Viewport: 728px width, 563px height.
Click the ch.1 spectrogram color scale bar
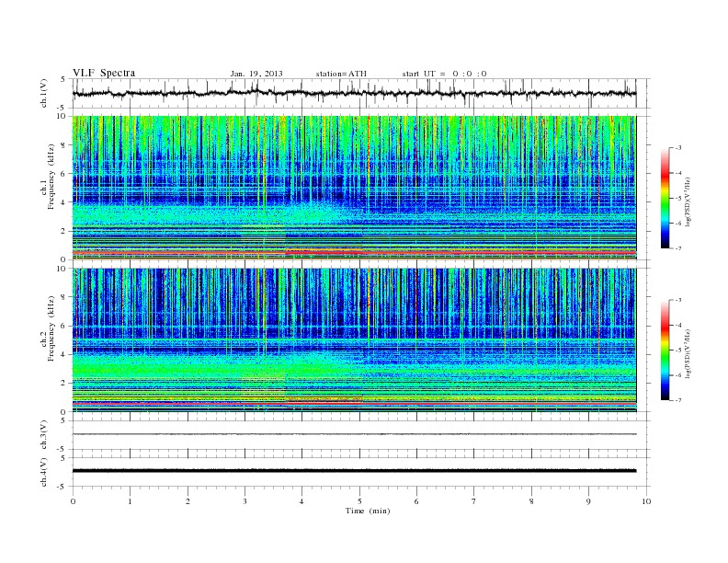coord(665,198)
